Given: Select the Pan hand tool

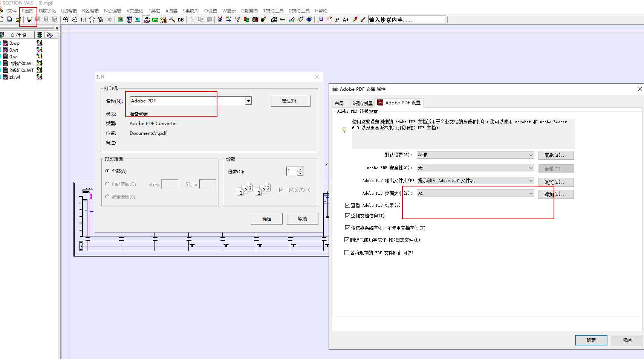Looking at the screenshot, I should [92, 20].
